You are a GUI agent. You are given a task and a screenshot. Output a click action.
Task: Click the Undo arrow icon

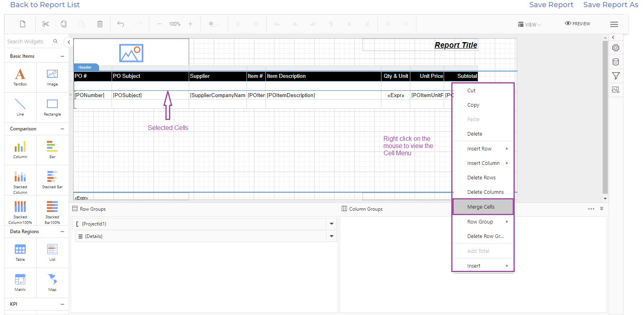(x=120, y=24)
